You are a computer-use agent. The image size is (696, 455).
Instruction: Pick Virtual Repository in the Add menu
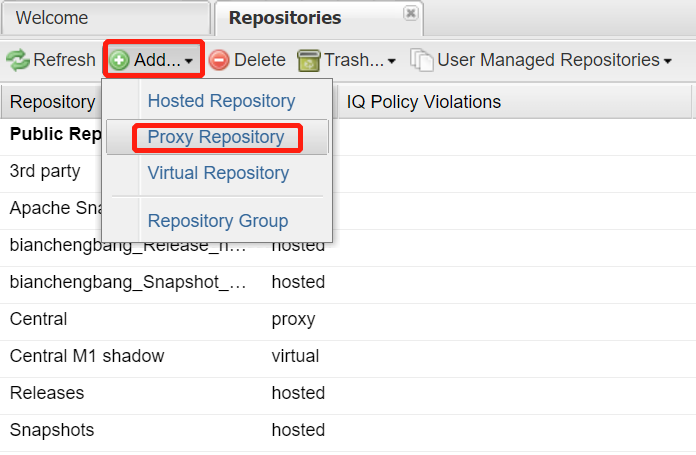[218, 173]
